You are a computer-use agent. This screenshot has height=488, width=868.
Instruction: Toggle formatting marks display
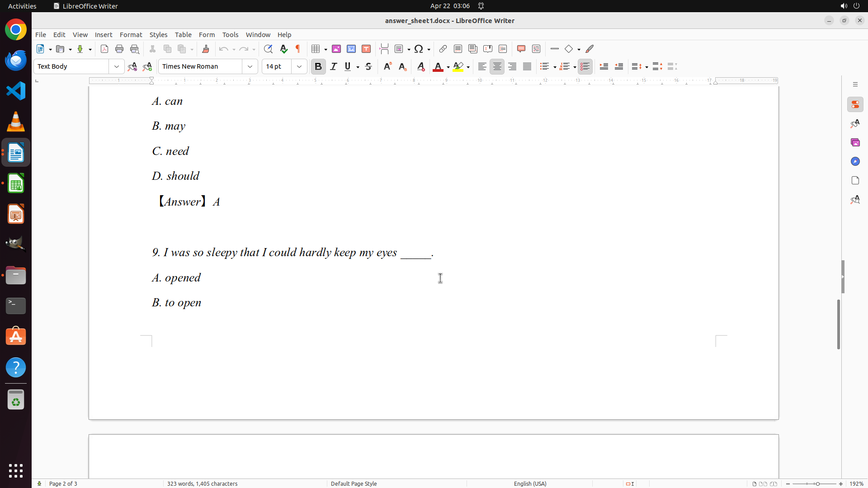click(298, 49)
